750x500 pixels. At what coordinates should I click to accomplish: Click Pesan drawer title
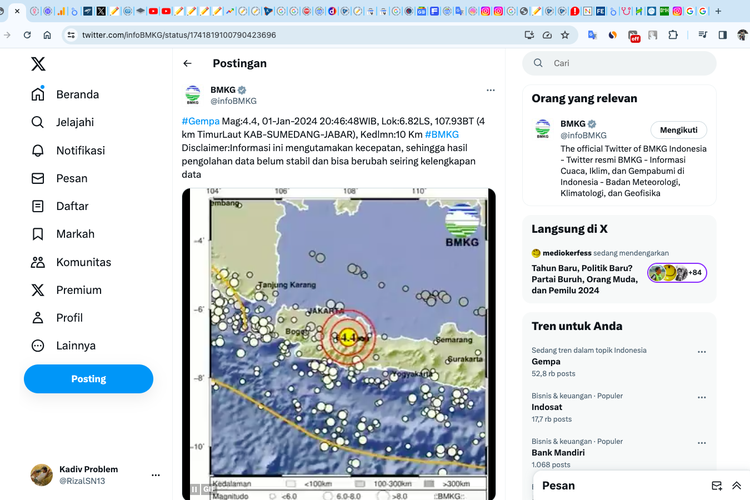click(x=558, y=486)
